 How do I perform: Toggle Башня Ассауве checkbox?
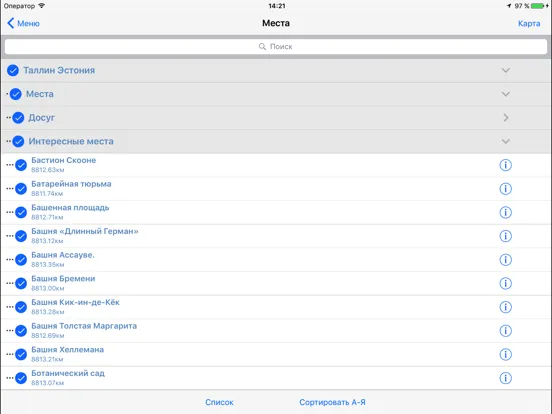[x=21, y=260]
